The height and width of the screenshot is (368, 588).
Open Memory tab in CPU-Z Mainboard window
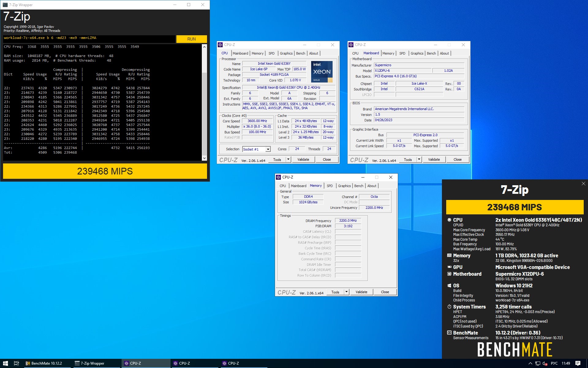[x=388, y=53]
